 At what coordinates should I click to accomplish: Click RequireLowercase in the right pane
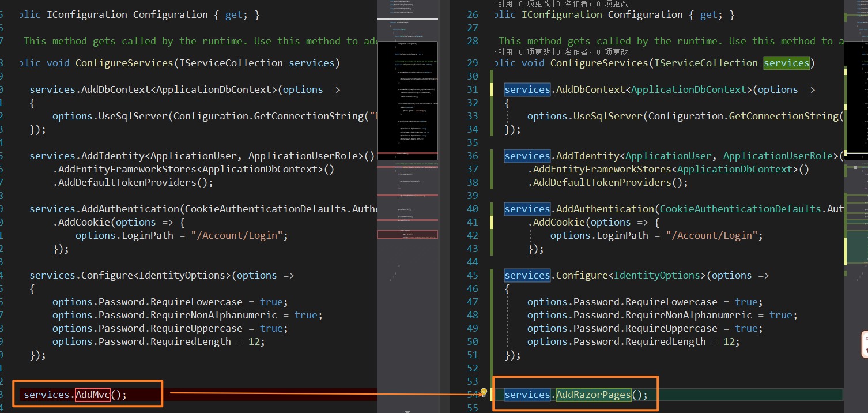[x=671, y=302]
